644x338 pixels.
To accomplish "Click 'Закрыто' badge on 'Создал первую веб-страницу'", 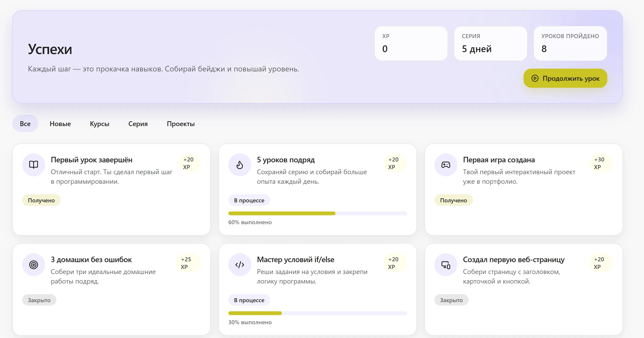I will click(x=451, y=300).
